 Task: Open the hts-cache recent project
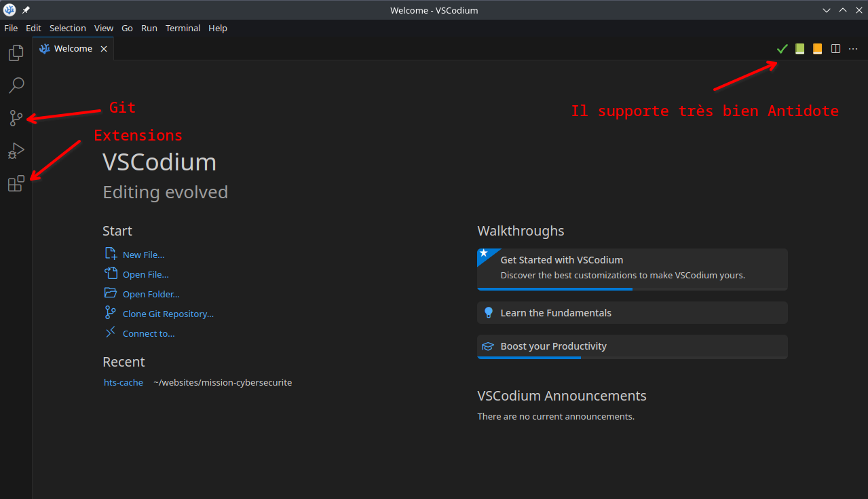coord(123,382)
